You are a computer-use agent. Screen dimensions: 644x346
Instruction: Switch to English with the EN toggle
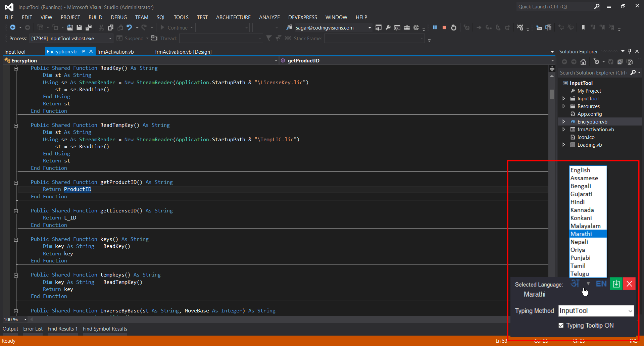click(601, 284)
